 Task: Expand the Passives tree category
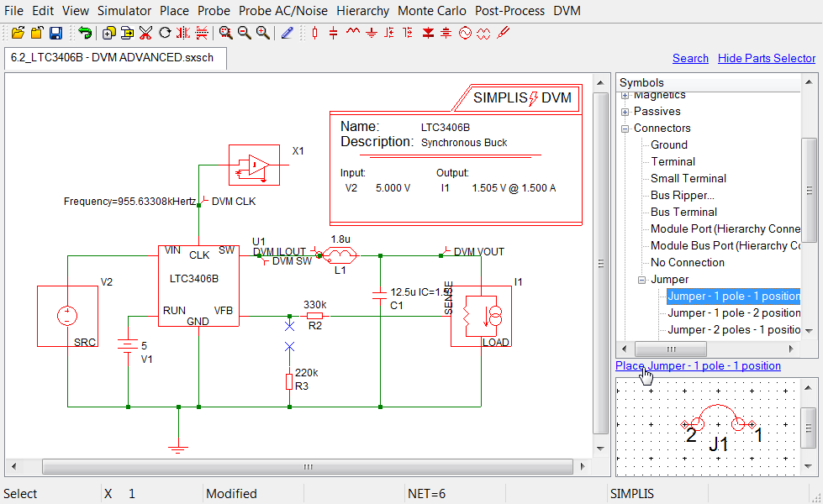625,112
